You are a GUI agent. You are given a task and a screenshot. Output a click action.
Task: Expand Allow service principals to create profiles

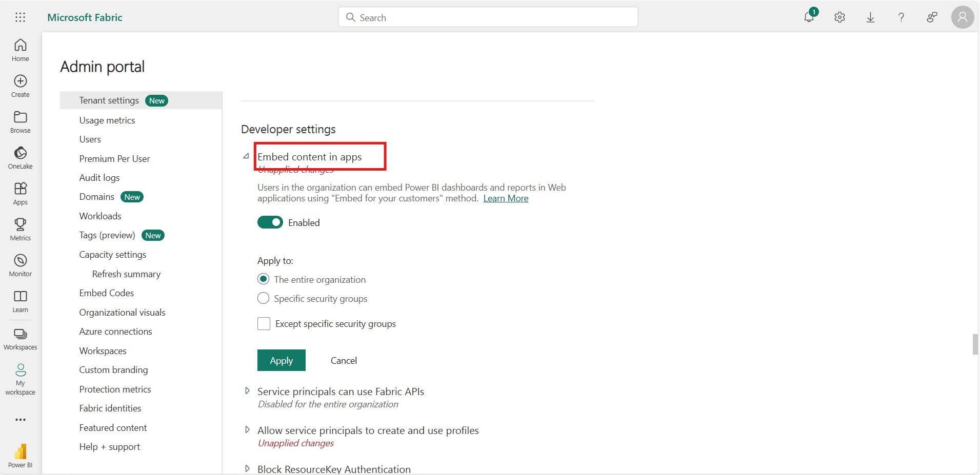pos(247,430)
